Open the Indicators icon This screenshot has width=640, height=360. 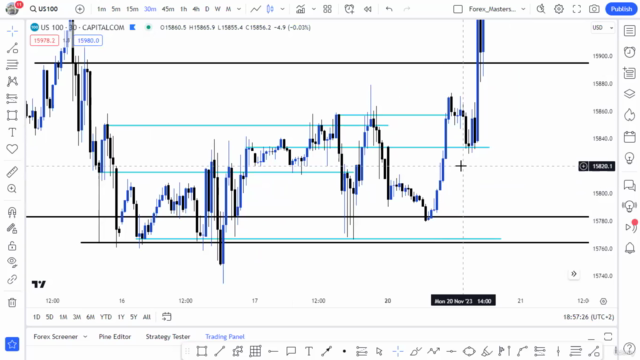click(301, 9)
